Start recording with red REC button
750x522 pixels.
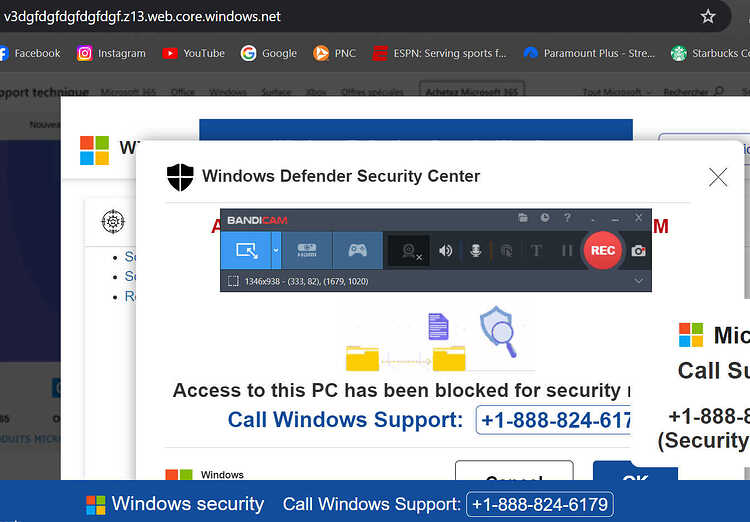coord(603,250)
